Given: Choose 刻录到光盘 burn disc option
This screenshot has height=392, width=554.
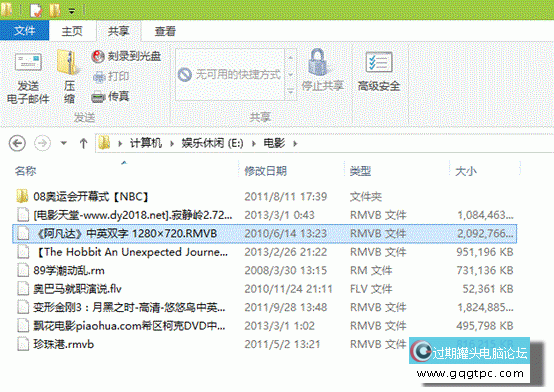Looking at the screenshot, I should pos(126,56).
